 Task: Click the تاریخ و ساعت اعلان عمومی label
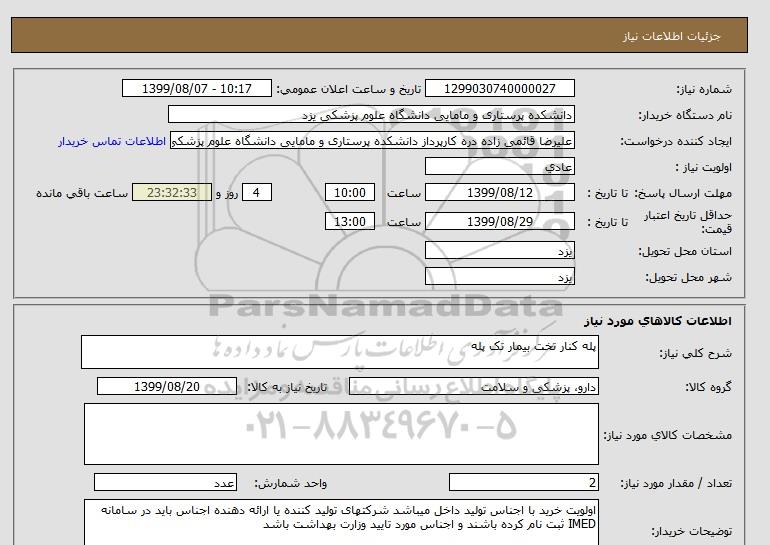[349, 89]
